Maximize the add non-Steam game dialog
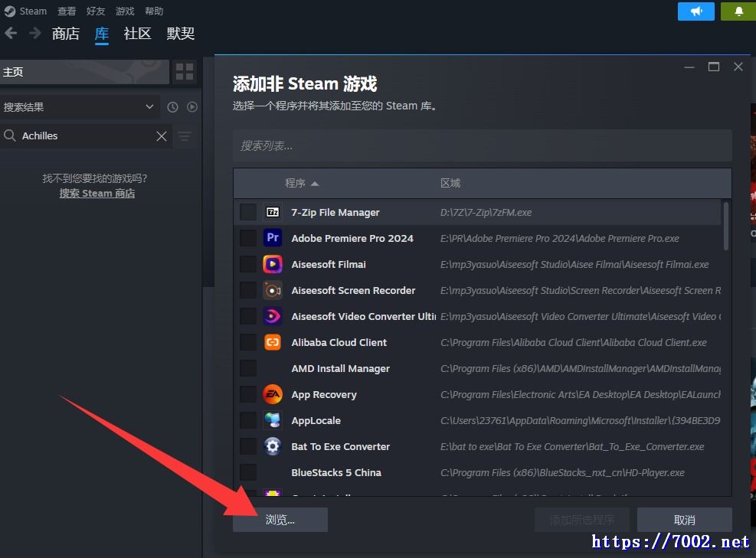Image resolution: width=756 pixels, height=558 pixels. 714,67
